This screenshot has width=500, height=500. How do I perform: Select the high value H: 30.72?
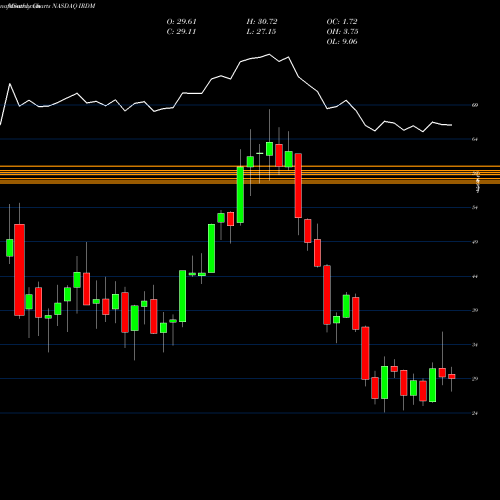point(262,22)
